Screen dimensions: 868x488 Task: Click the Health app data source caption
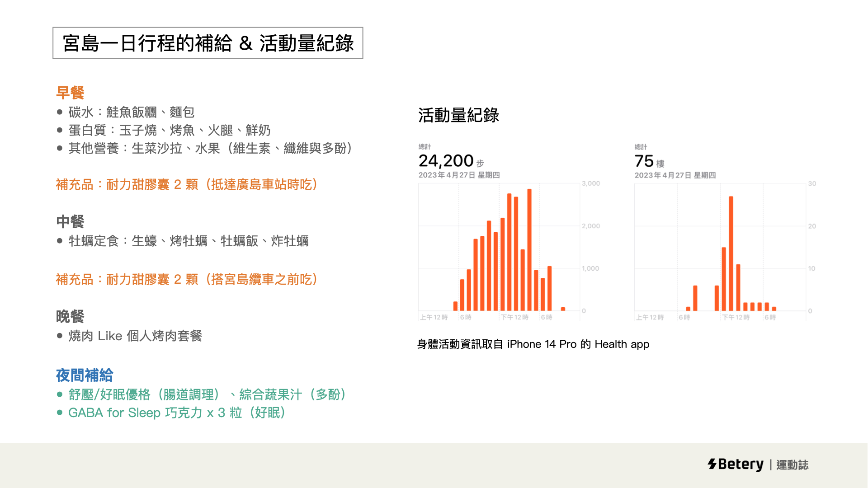533,344
